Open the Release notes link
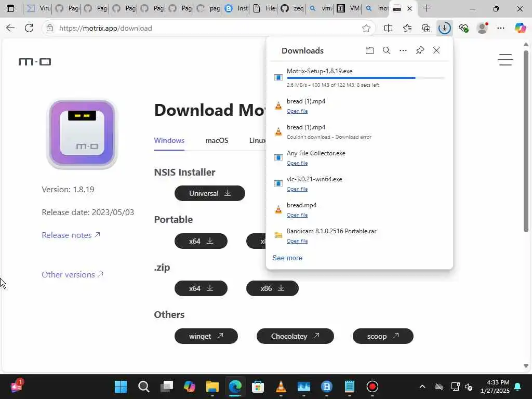The height and width of the screenshot is (399, 532). [x=71, y=235]
